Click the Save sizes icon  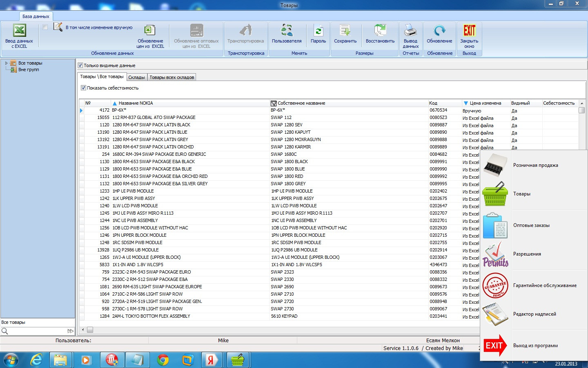[x=345, y=30]
